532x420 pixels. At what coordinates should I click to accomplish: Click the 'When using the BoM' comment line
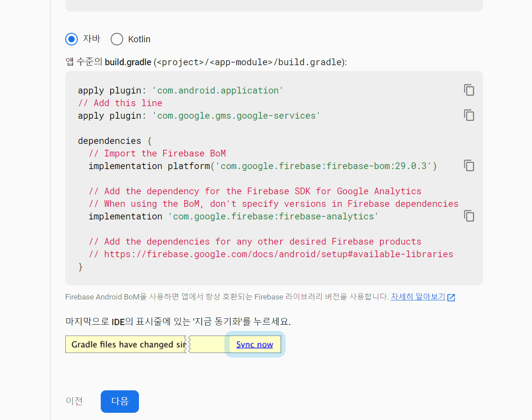(x=273, y=204)
